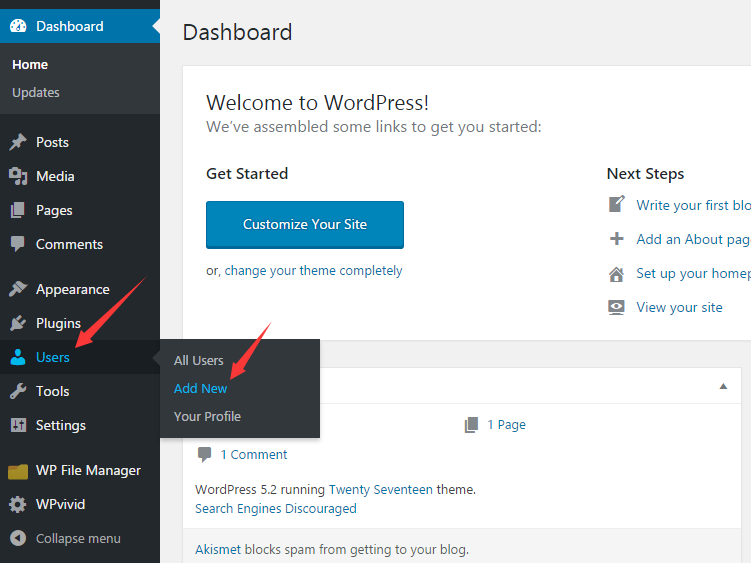751x563 pixels.
Task: Click the Tools wrench icon
Action: pos(18,391)
